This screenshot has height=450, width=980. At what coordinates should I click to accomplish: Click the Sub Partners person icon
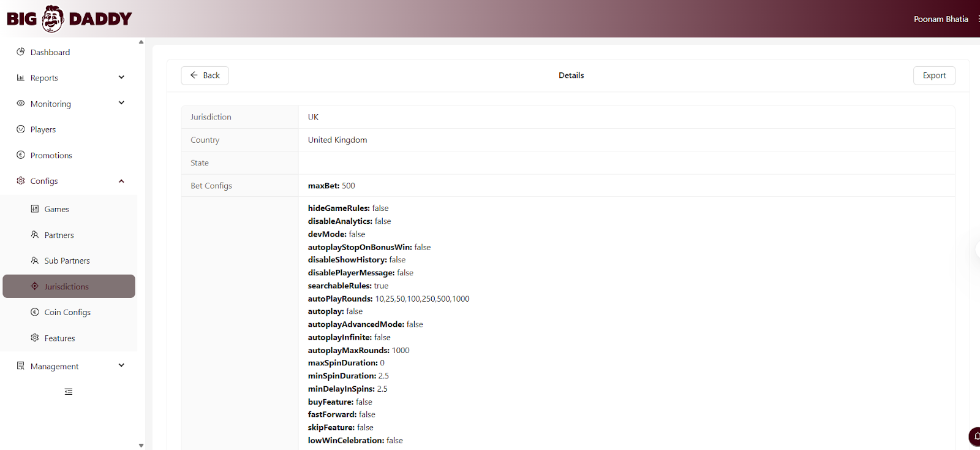click(35, 261)
